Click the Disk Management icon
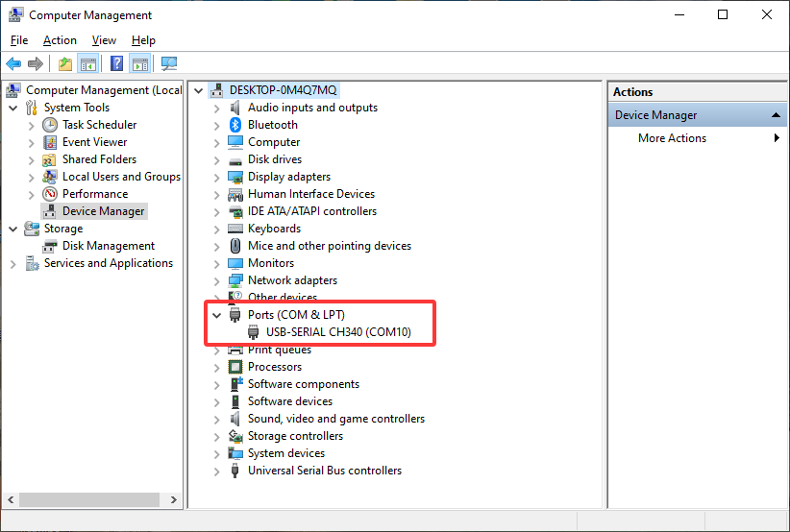The height and width of the screenshot is (532, 790). [x=50, y=246]
